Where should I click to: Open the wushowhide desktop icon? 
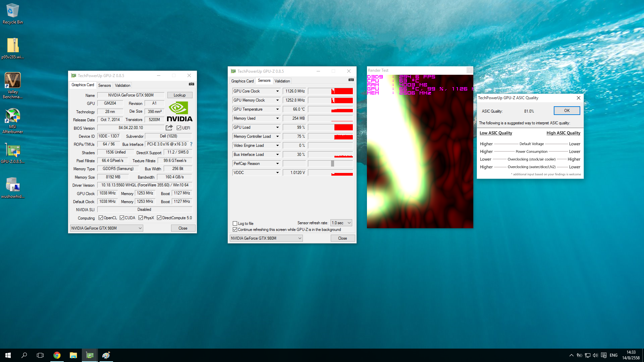(12, 188)
